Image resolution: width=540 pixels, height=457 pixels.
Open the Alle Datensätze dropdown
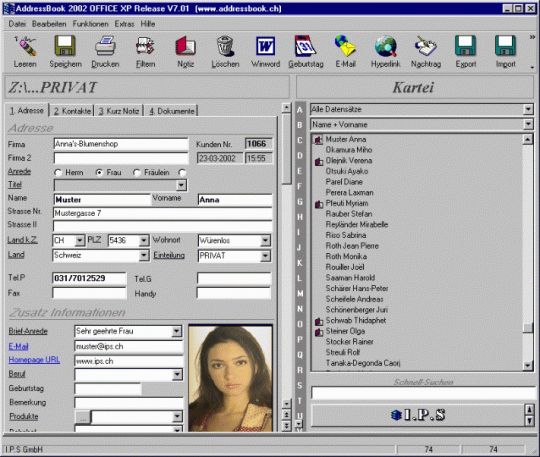click(x=528, y=110)
